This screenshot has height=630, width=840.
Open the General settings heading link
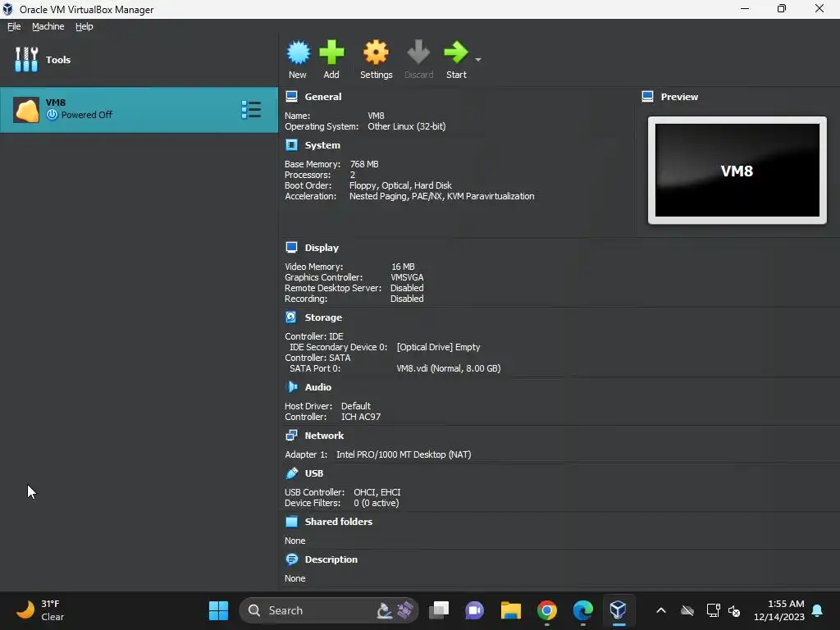coord(323,97)
